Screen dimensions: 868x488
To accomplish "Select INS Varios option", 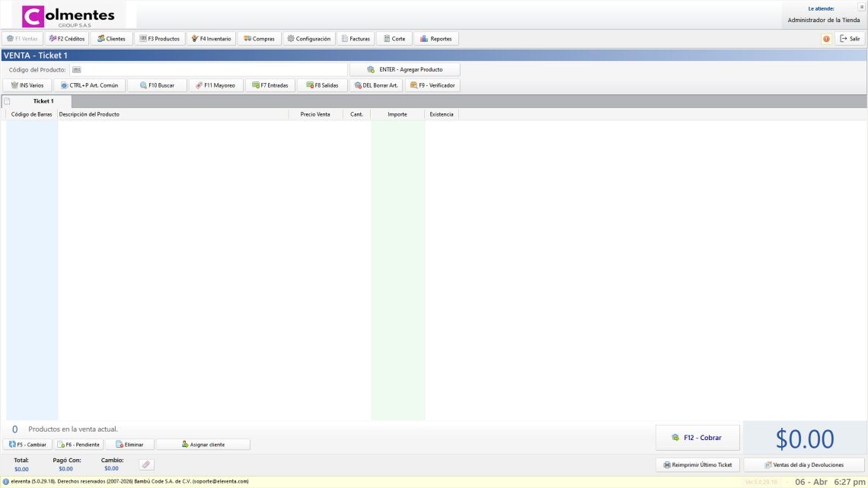I will tap(27, 85).
